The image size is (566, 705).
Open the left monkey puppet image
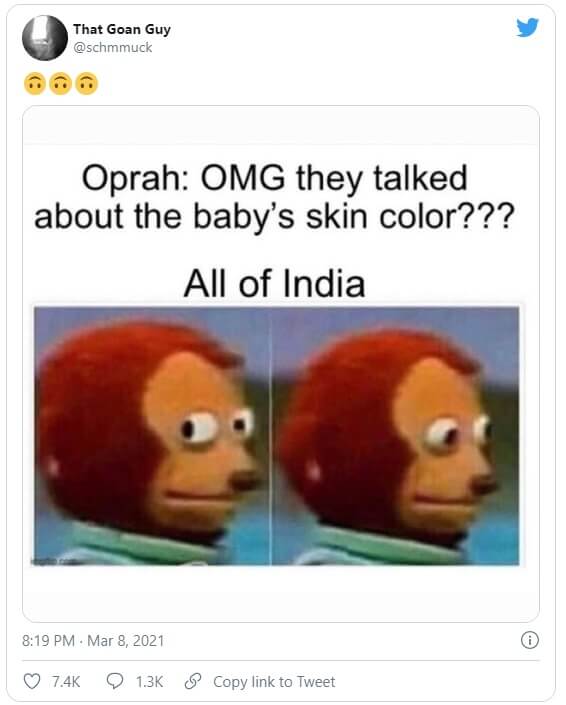click(x=152, y=436)
